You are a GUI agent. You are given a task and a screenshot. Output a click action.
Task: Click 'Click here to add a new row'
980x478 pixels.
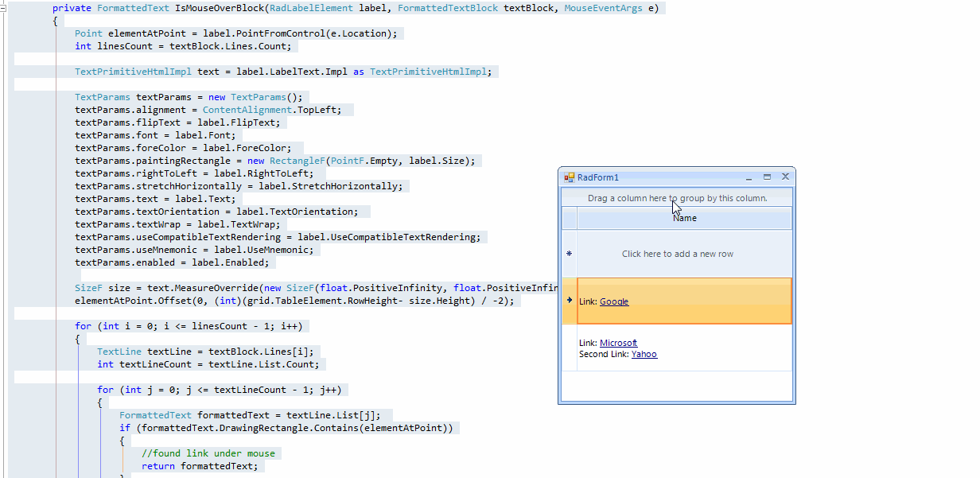click(678, 254)
